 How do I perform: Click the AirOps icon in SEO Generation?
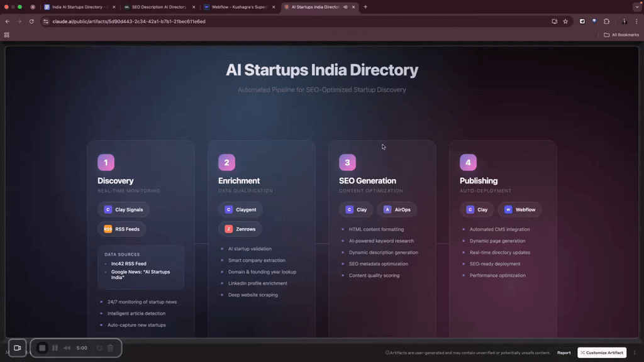click(x=387, y=210)
